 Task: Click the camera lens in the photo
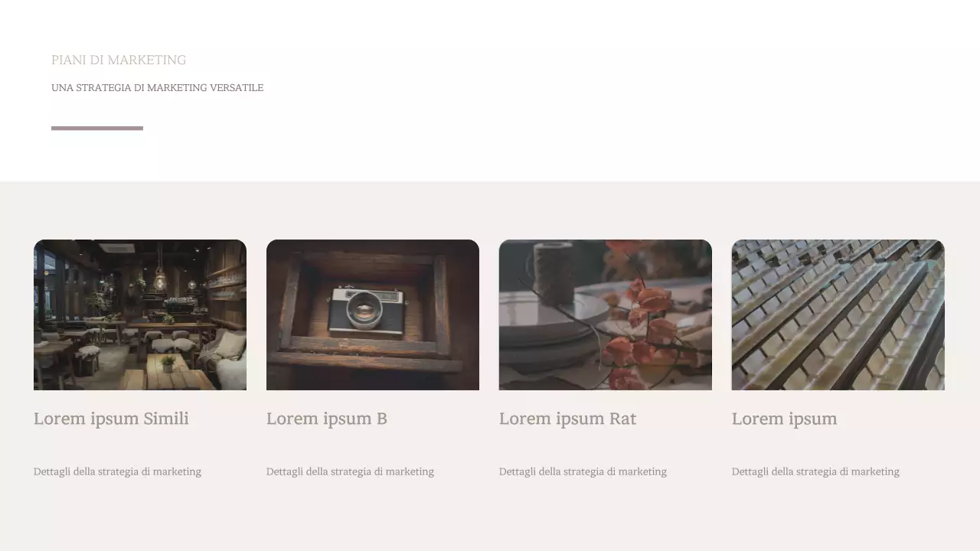coord(364,310)
